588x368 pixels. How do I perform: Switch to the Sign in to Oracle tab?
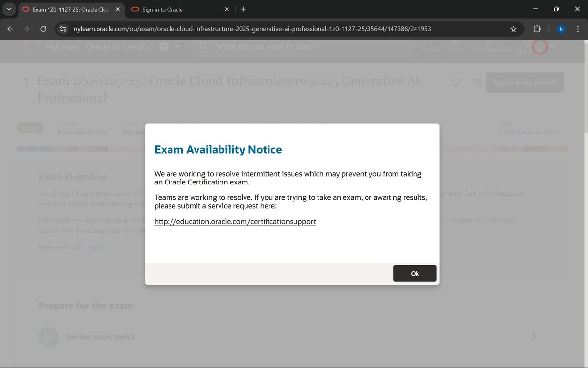[x=162, y=9]
